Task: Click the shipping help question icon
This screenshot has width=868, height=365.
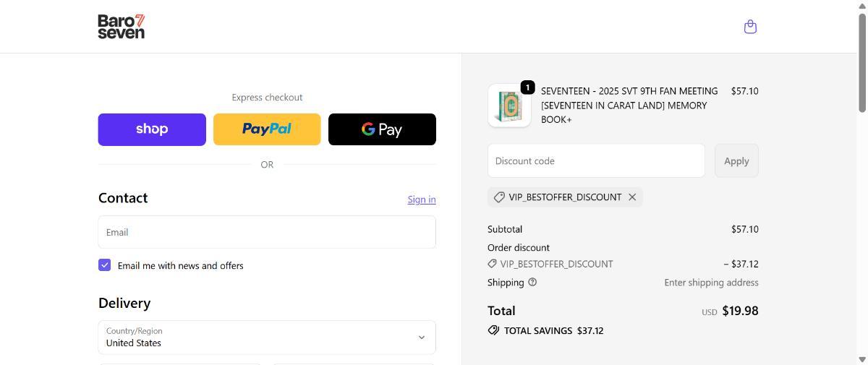Action: [x=532, y=283]
